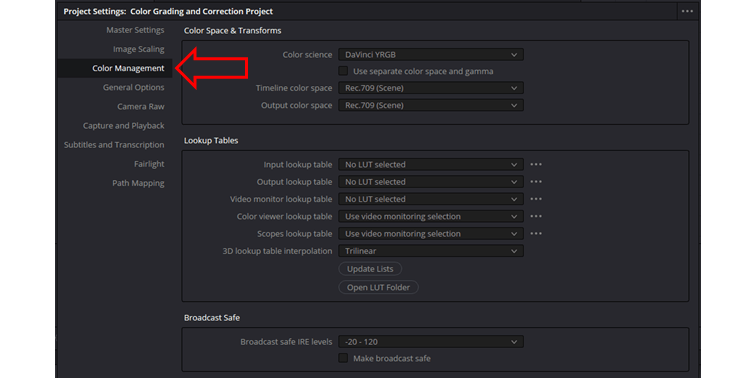Expand the Timeline color space dropdown
The image size is (756, 378).
tap(431, 88)
